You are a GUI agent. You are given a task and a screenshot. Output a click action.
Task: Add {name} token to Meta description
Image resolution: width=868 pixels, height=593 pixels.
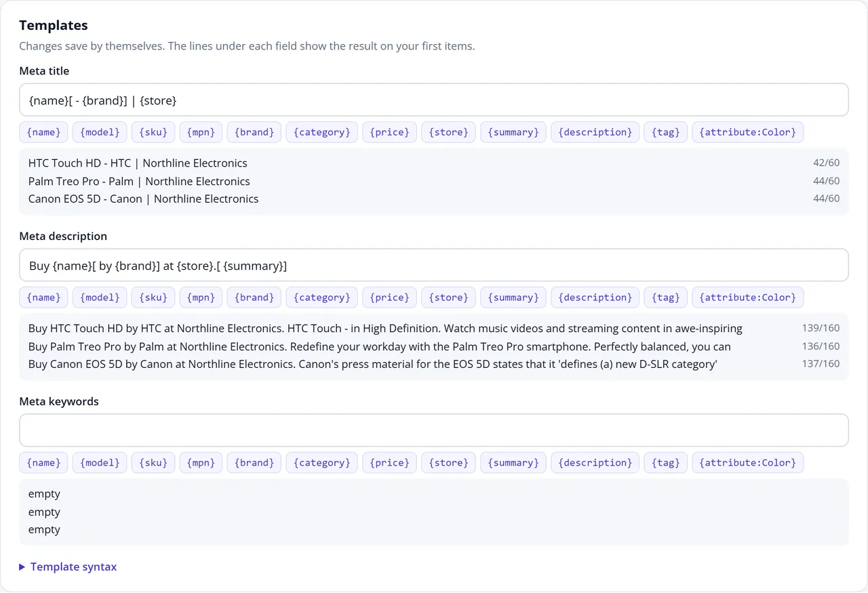point(44,298)
